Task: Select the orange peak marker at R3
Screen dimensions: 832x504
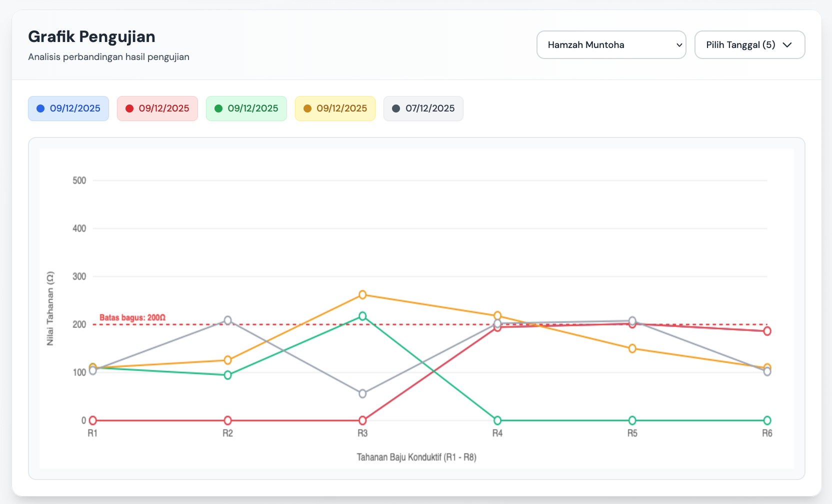Action: point(362,294)
